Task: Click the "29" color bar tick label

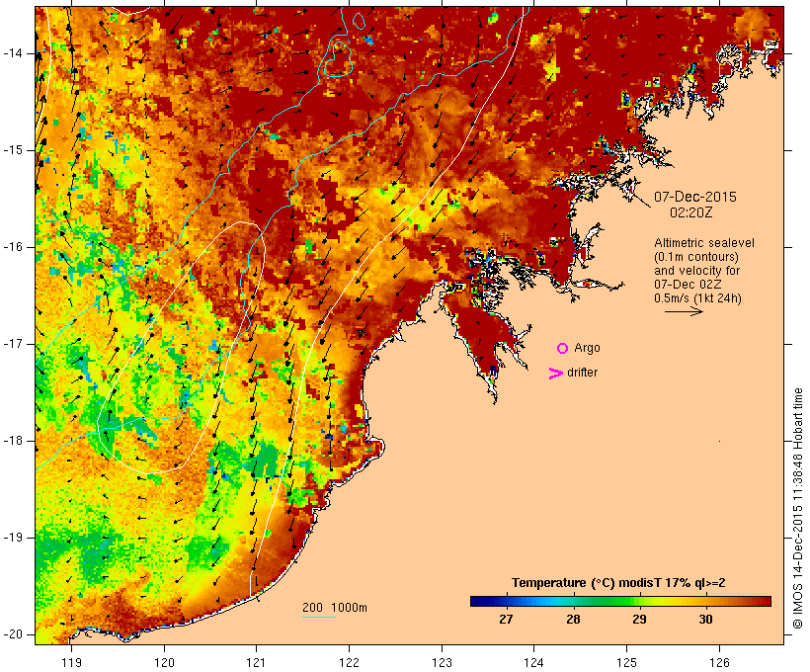Action: point(639,620)
